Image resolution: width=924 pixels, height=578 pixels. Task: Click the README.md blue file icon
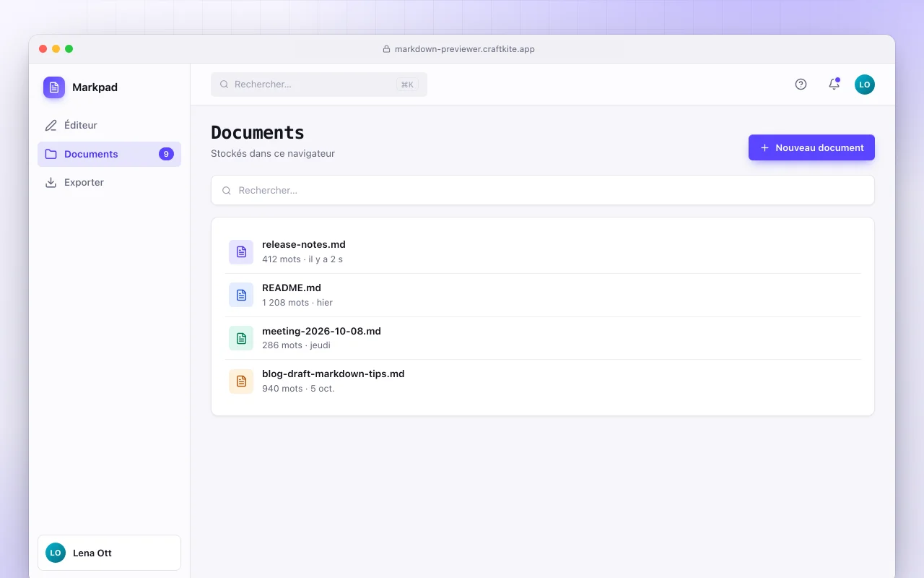pos(241,295)
